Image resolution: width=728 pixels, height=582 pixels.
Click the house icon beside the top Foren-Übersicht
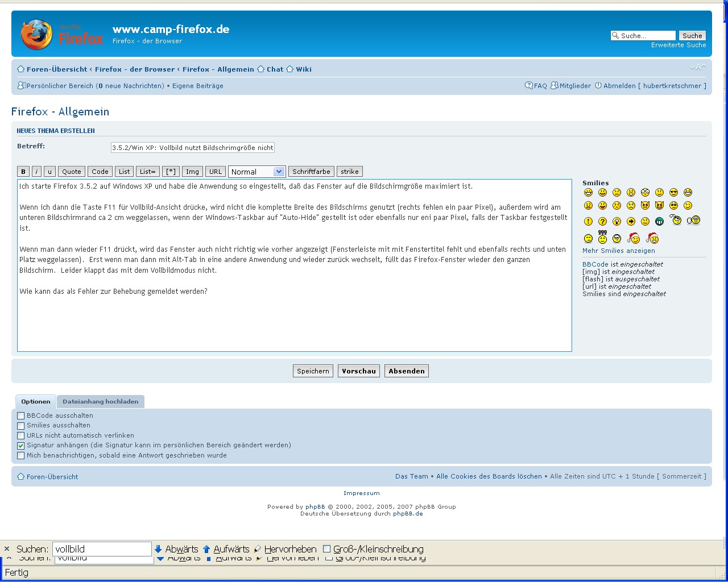point(21,69)
